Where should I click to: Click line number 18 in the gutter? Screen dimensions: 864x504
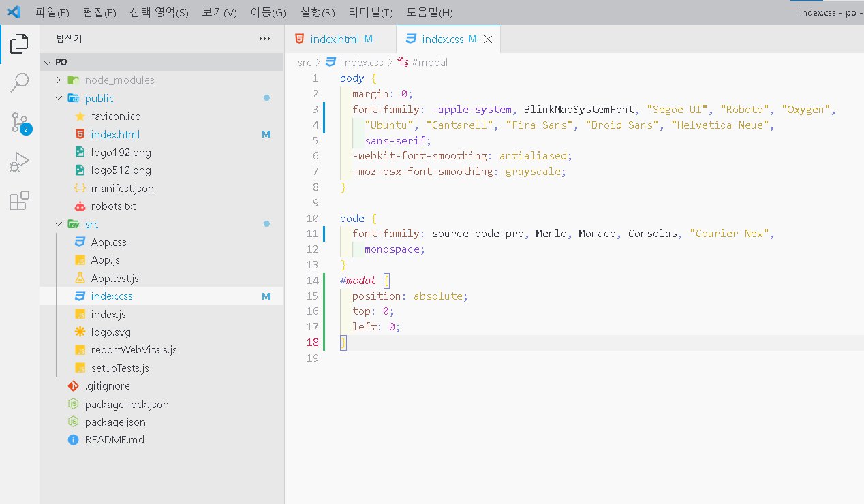313,343
